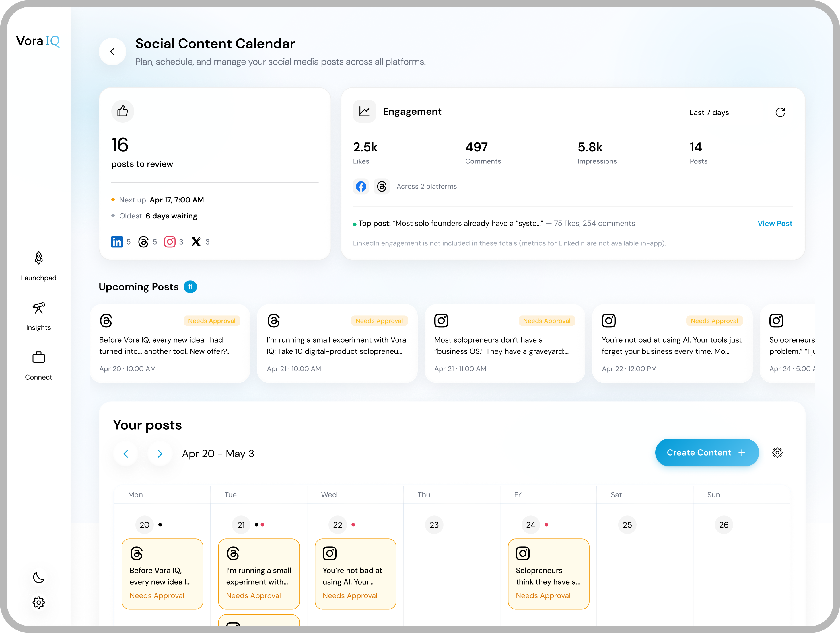Open the View Post link
Viewport: 840px width, 633px height.
coord(775,224)
